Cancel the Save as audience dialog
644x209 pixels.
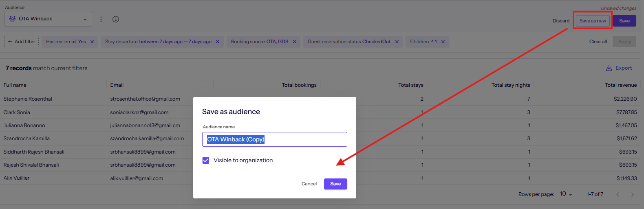(x=309, y=184)
